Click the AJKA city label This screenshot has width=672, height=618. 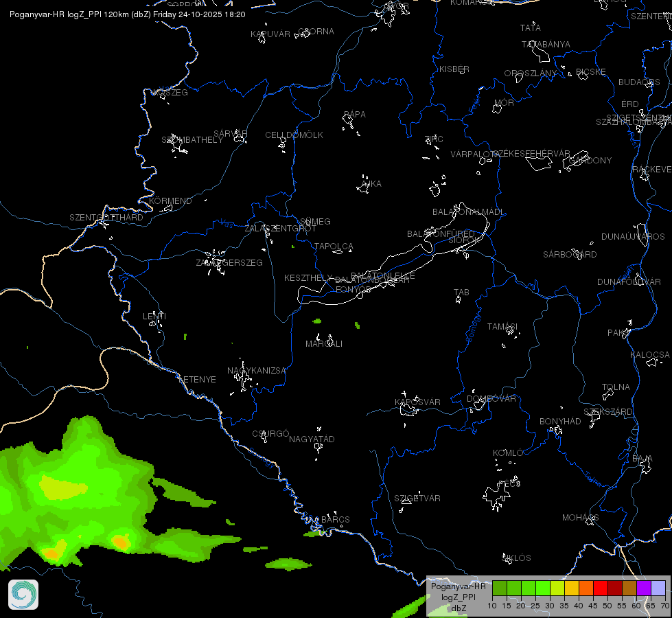point(371,183)
